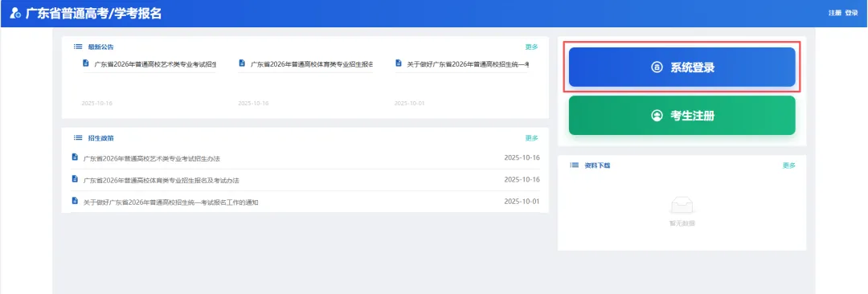Click date 2025-10-01 under the 关于做好 announcement card
This screenshot has width=868, height=294.
point(410,104)
